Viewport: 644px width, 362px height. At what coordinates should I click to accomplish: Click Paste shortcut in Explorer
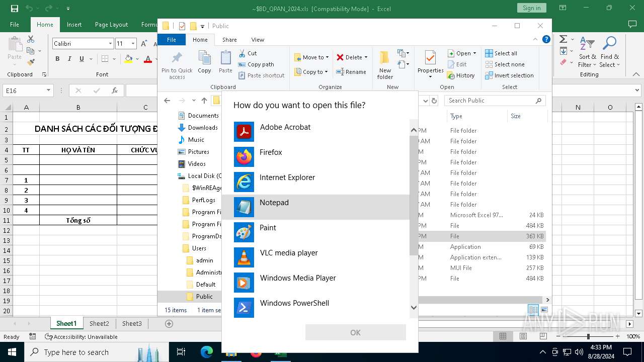(x=261, y=75)
